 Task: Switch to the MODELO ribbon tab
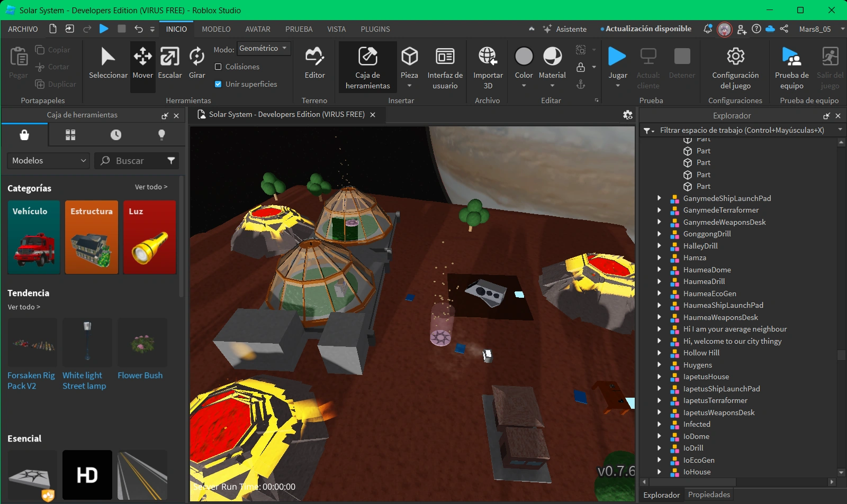[x=216, y=29]
